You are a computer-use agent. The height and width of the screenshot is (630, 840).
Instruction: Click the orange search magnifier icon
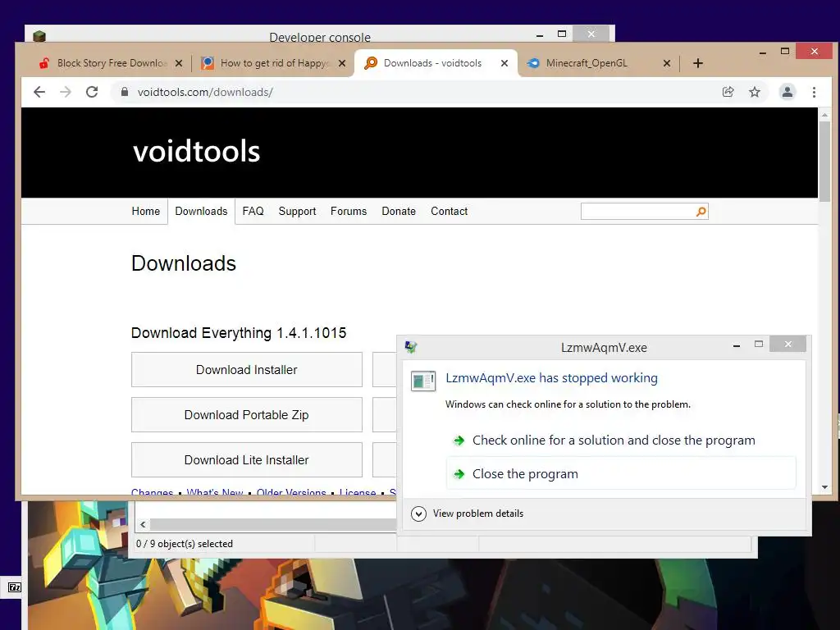pyautogui.click(x=701, y=212)
